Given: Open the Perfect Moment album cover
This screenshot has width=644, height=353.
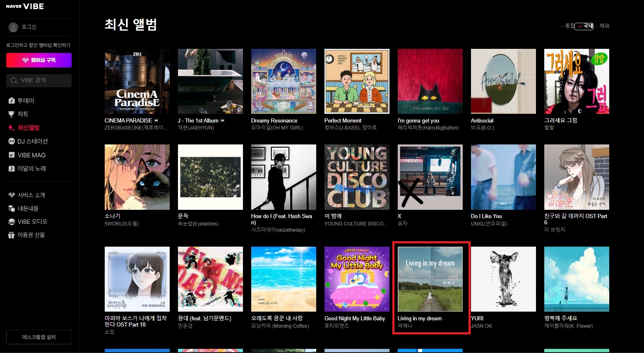Looking at the screenshot, I should [x=357, y=81].
